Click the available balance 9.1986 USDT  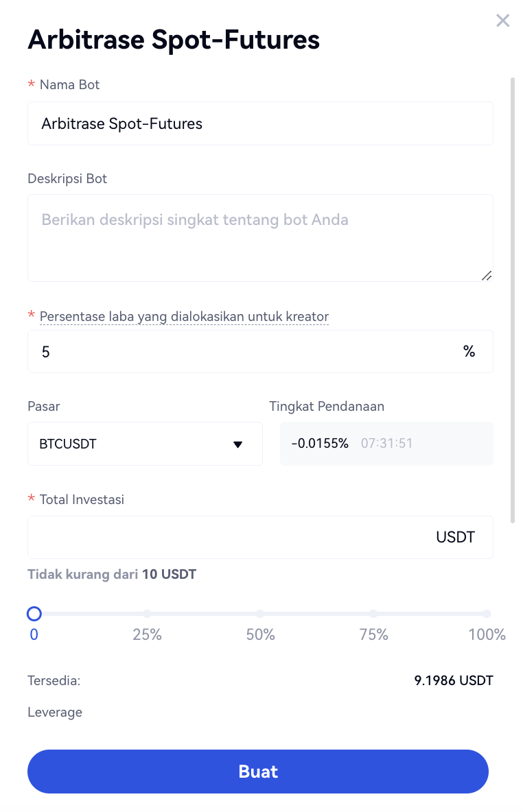[454, 681]
